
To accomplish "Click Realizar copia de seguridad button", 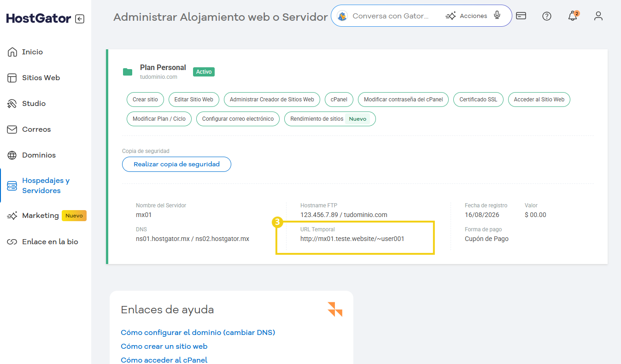I will point(176,164).
